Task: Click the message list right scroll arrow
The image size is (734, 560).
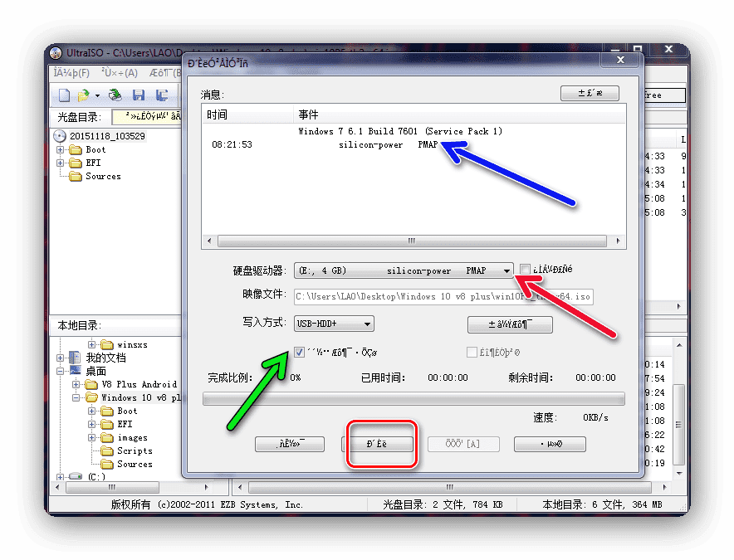Action: [x=618, y=241]
